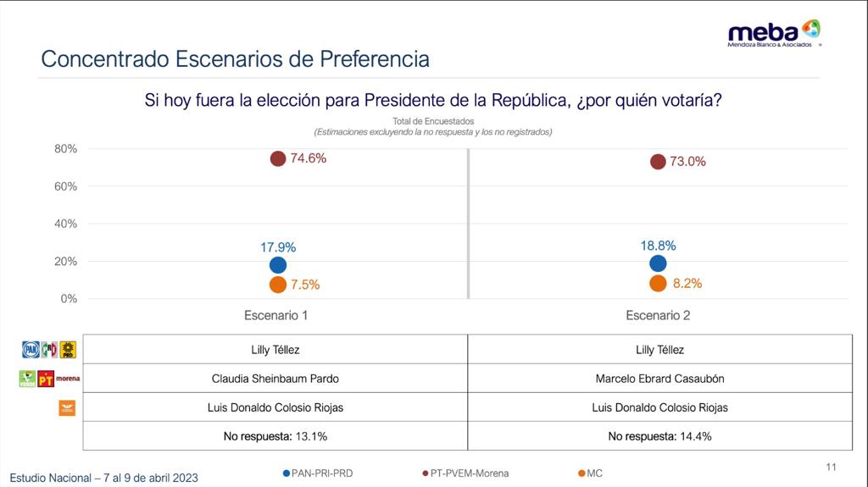Select the 74.6% Morena data point
Image resolution: width=868 pixels, height=487 pixels.
pos(278,159)
